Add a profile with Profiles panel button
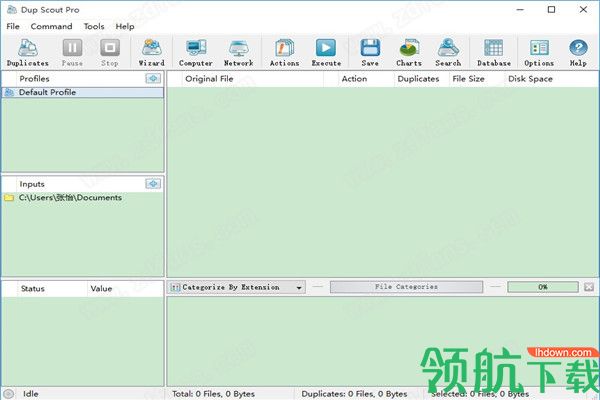 coord(153,78)
